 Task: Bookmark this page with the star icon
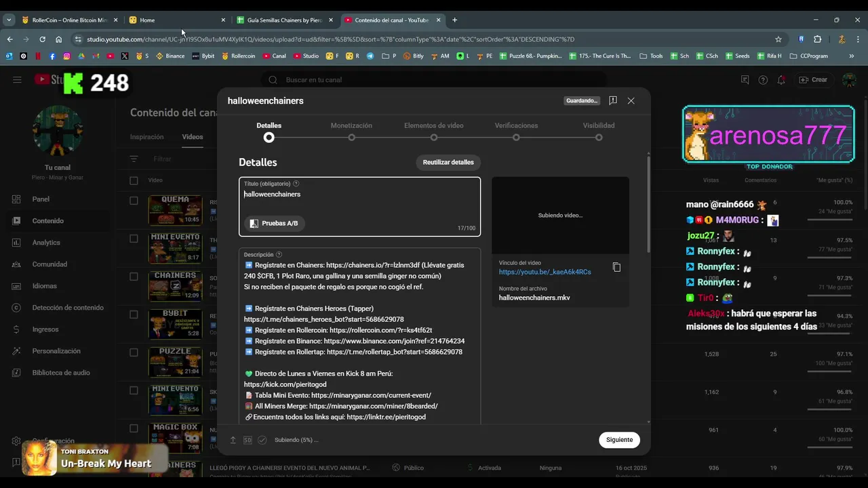(778, 39)
